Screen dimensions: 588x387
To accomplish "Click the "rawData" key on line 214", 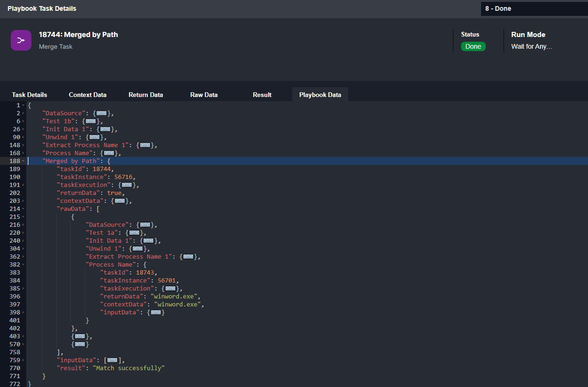I will click(73, 209).
